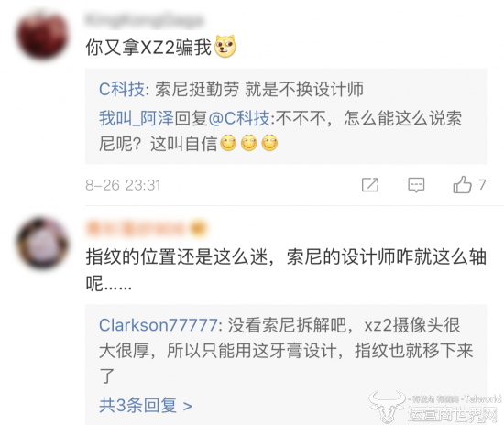Tap the last smiling emoji in the reply
Viewport: 504px width, 425px height.
269,143
